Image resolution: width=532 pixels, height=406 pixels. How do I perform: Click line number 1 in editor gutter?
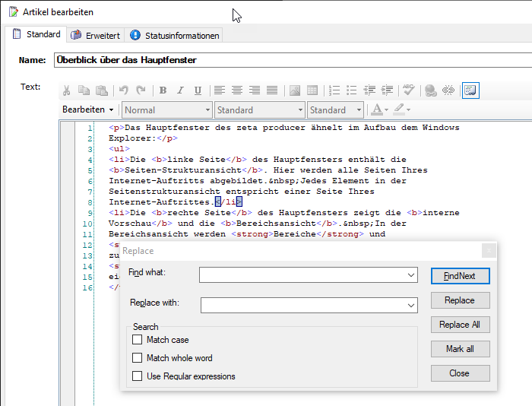tap(90, 128)
